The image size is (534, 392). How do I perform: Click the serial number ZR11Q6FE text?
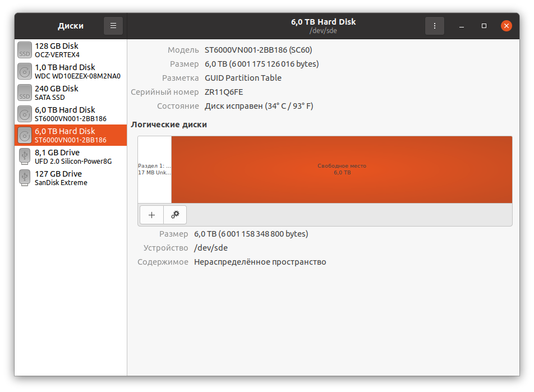(x=224, y=92)
